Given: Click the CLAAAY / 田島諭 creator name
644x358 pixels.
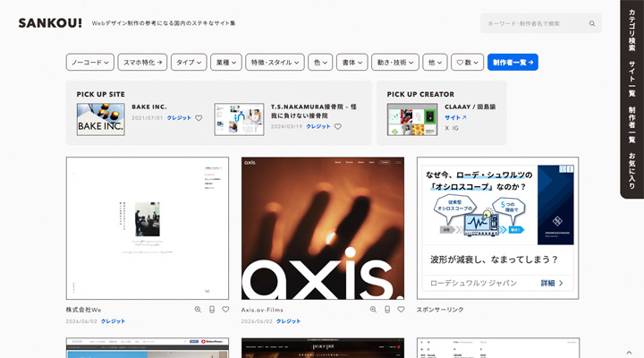Looking at the screenshot, I should tap(470, 107).
